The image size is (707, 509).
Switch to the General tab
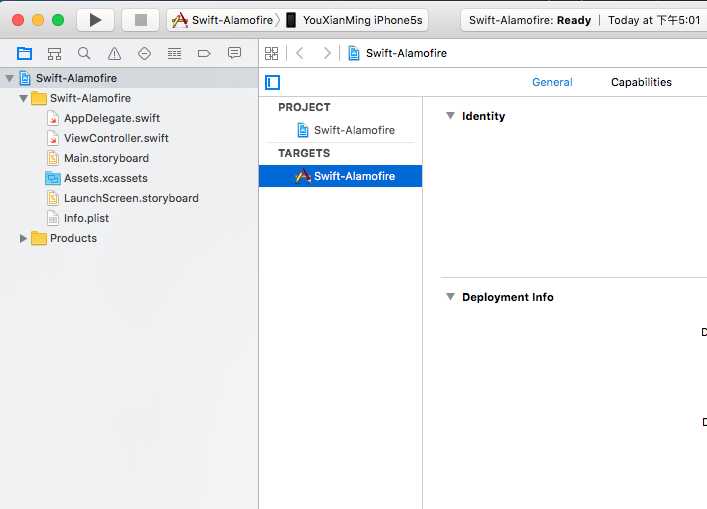[552, 82]
